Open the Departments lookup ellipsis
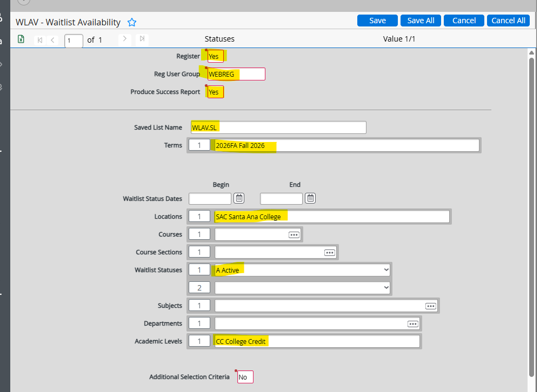The image size is (540, 392). tap(412, 323)
